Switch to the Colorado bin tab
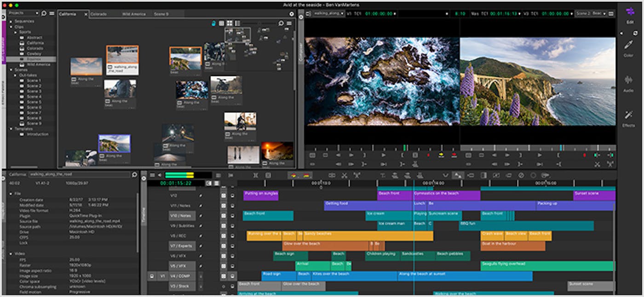644x297 pixels. click(x=98, y=14)
